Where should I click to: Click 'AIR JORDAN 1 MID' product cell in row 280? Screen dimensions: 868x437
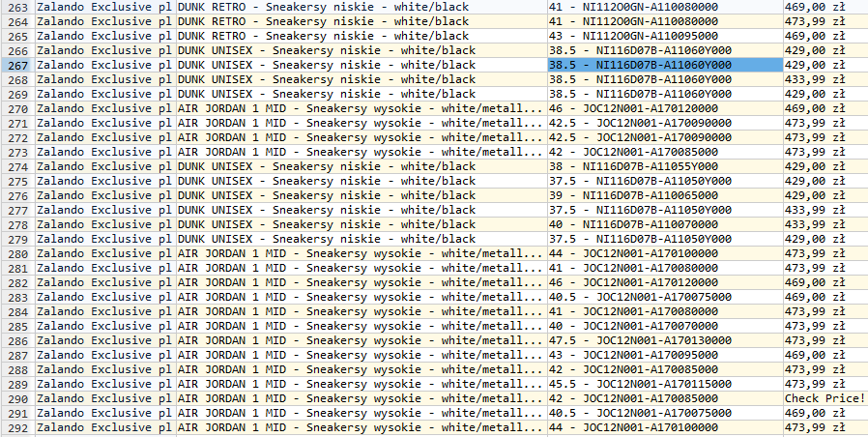tap(362, 253)
